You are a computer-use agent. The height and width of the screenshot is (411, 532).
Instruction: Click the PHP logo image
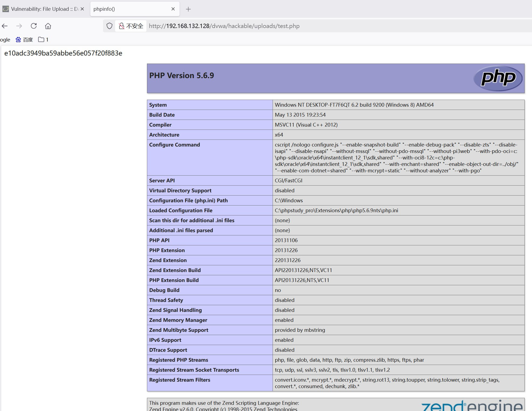tap(498, 78)
